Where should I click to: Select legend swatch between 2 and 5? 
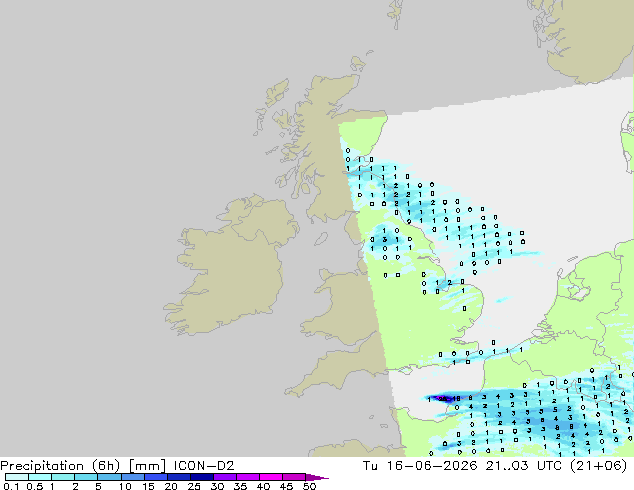87,477
